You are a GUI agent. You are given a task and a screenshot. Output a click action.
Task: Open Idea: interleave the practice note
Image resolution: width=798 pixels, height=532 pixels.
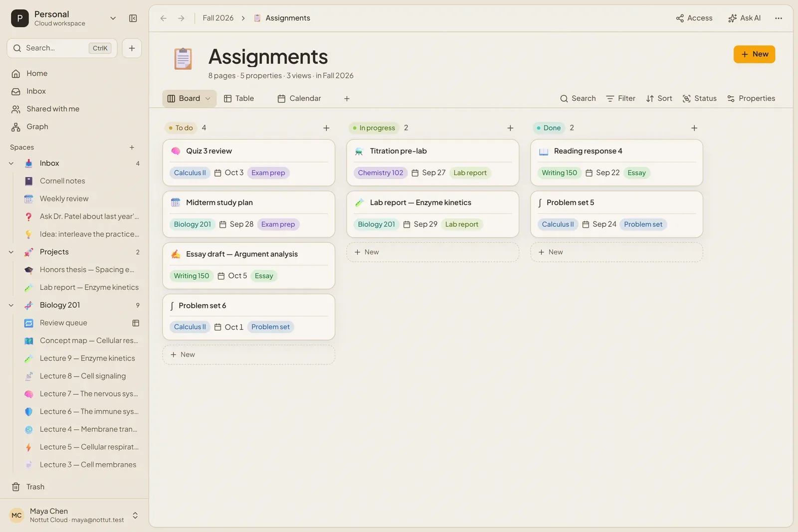81,234
